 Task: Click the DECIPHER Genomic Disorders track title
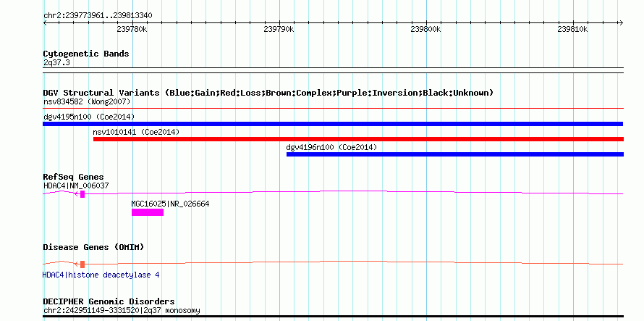109,301
